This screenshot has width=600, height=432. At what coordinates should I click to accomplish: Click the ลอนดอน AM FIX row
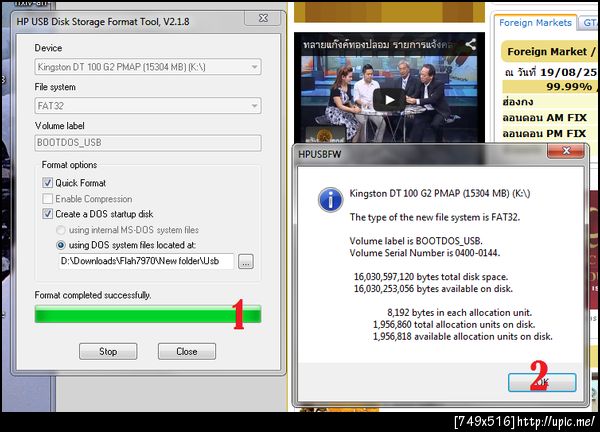point(549,117)
